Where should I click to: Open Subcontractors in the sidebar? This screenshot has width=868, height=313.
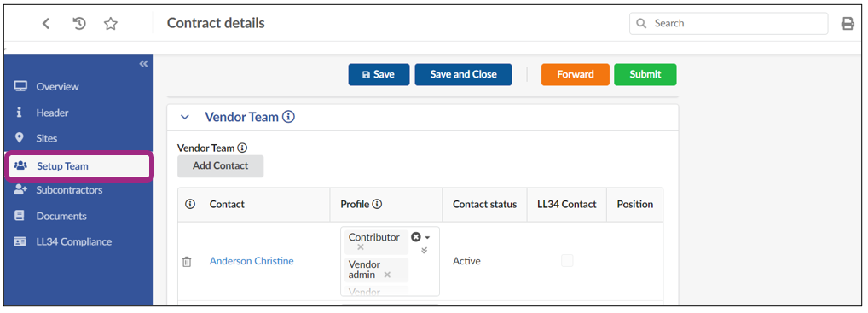(69, 190)
